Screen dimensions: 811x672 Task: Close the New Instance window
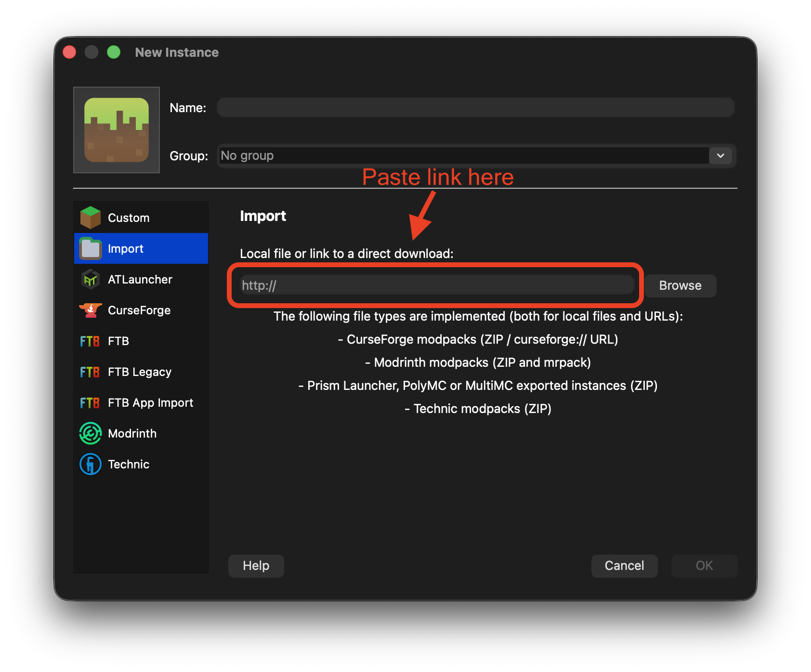(x=70, y=52)
